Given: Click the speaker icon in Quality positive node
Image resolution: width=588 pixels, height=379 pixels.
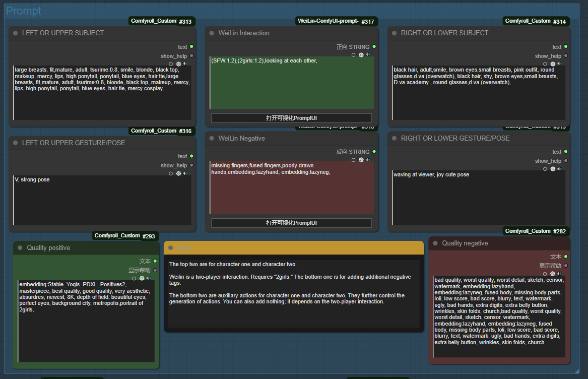Looking at the screenshot, I should click(x=149, y=278).
